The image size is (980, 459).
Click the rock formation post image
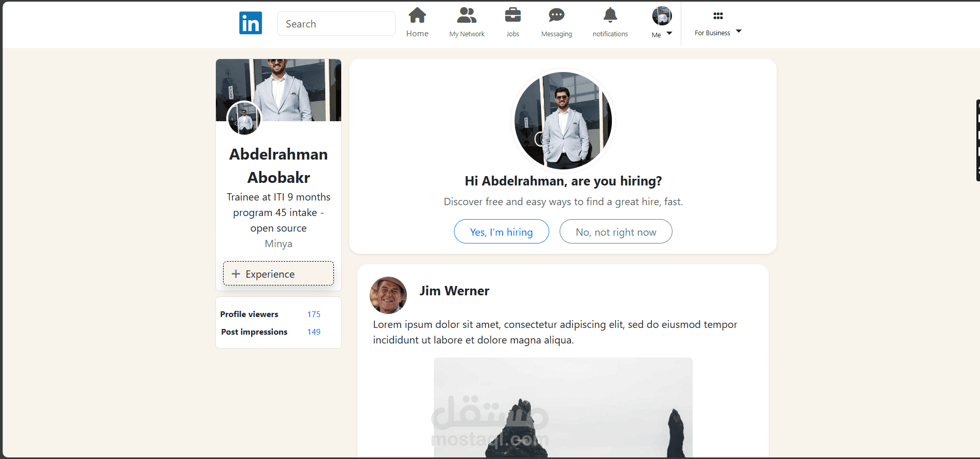563,407
